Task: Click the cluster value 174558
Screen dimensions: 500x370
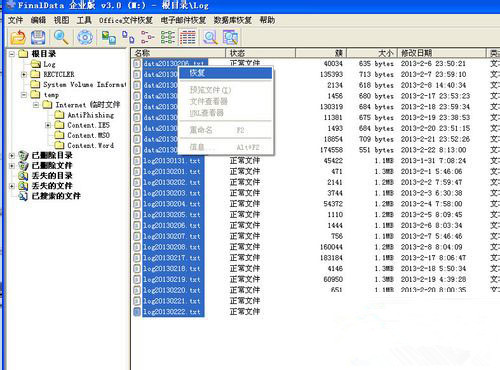Action: (331, 150)
